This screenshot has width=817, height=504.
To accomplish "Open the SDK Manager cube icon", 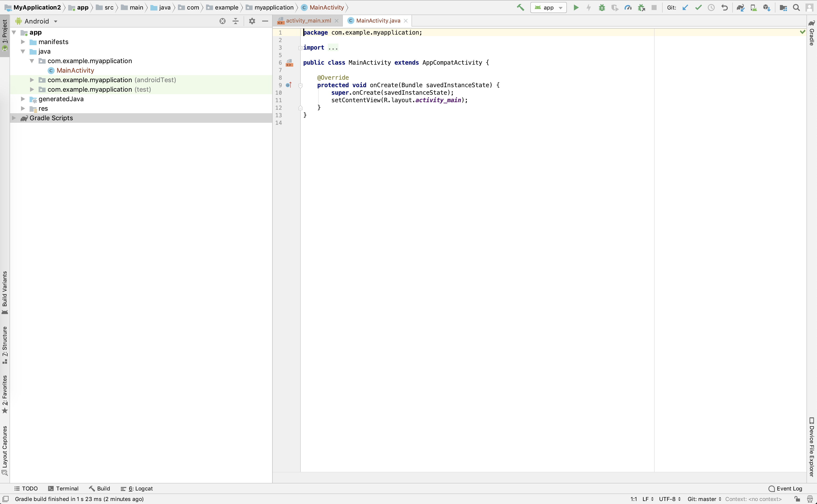I will click(767, 7).
